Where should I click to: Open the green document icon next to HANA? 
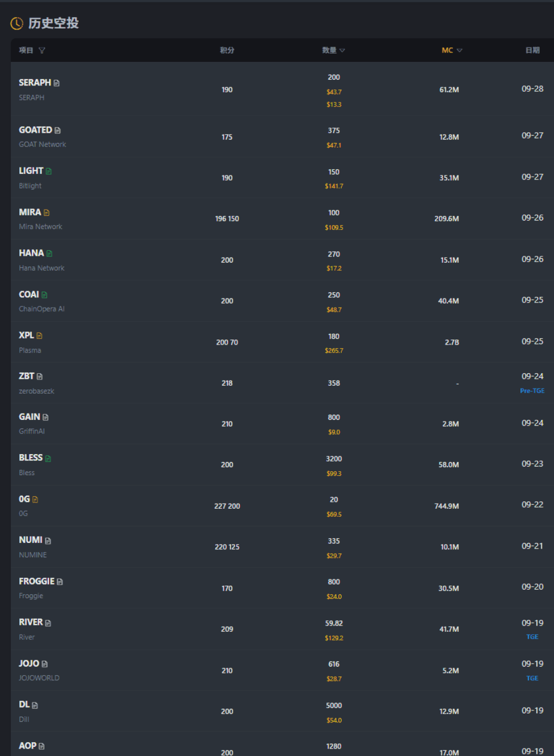50,254
